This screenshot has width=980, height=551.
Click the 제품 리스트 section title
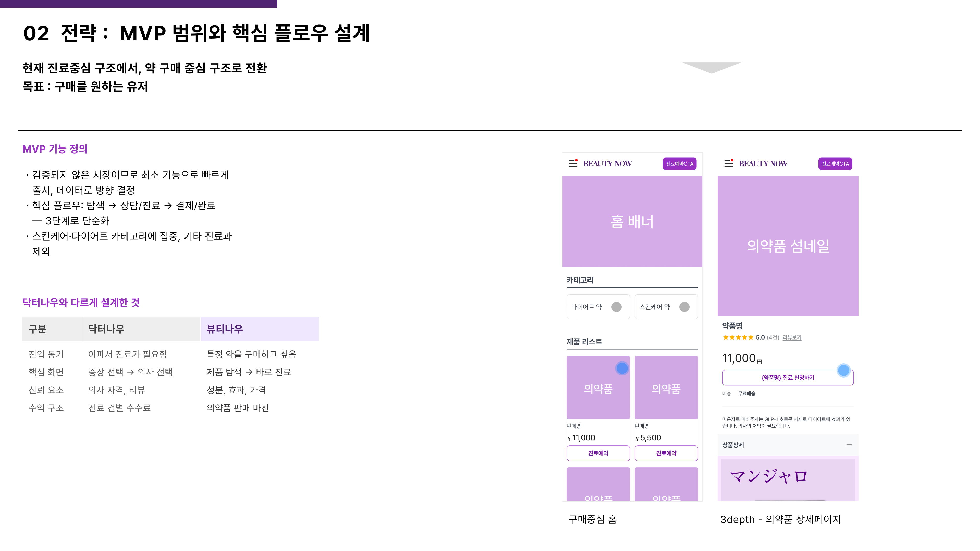click(584, 342)
